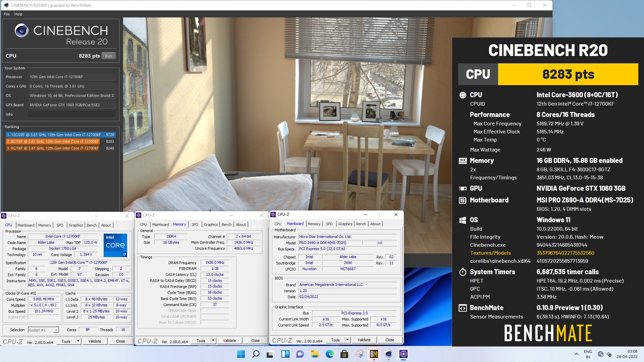
Task: Click the CPU 8283 pts score in Cinebench
Action: [89, 56]
